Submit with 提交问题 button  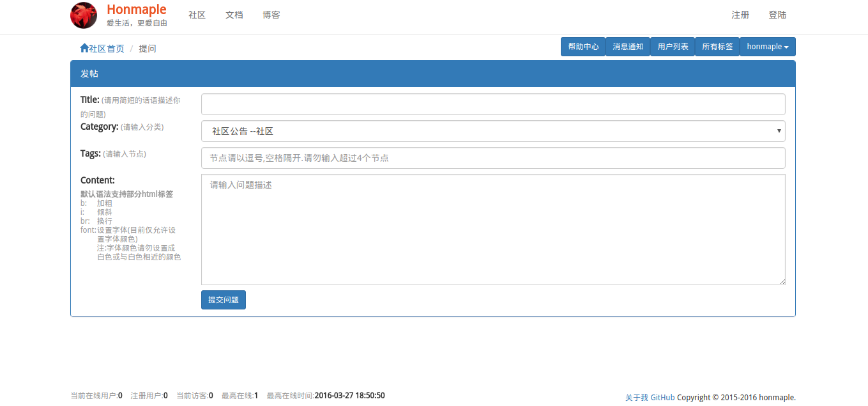(224, 300)
